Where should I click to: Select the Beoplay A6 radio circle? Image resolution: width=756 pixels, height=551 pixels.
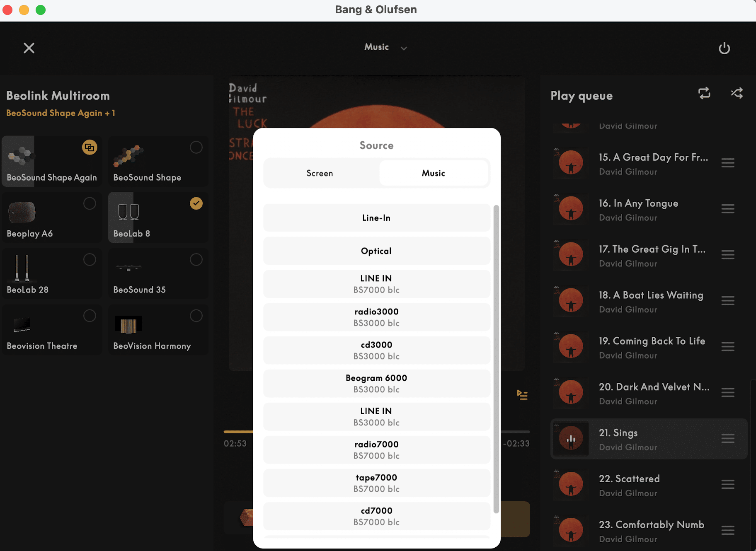pos(90,203)
